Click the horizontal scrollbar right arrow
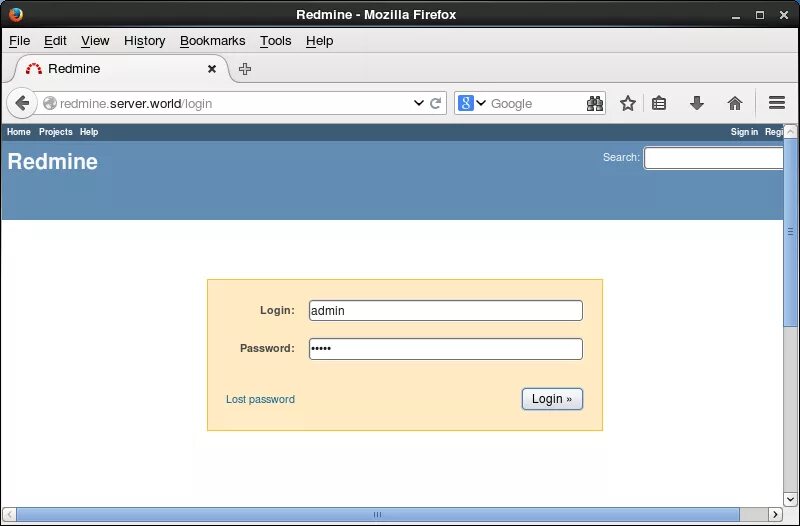This screenshot has width=800, height=526. [775, 514]
